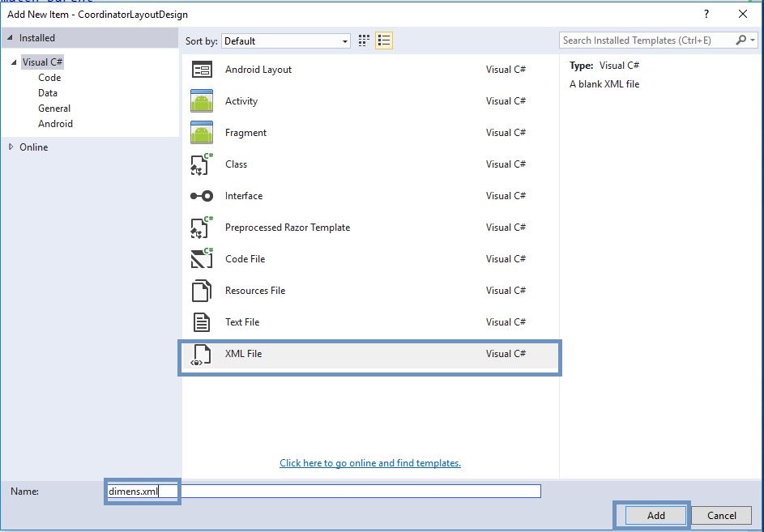Click the search magnifier icon
Image resolution: width=764 pixels, height=532 pixels.
pyautogui.click(x=741, y=40)
